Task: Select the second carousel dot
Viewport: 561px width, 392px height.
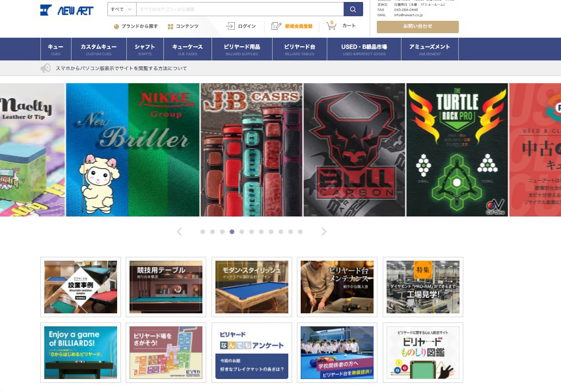Action: click(x=213, y=232)
